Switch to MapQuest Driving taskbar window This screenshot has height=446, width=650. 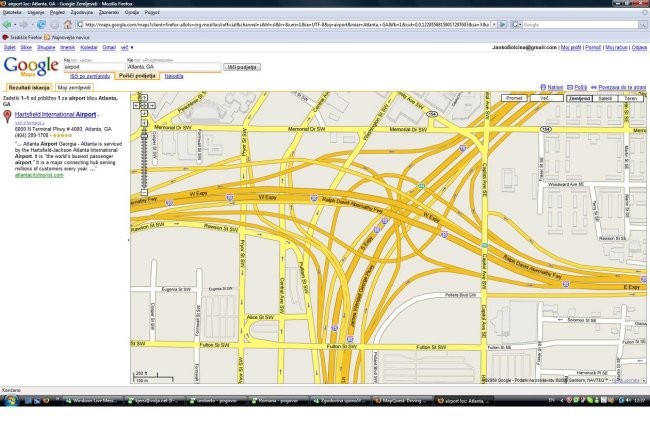[401, 401]
